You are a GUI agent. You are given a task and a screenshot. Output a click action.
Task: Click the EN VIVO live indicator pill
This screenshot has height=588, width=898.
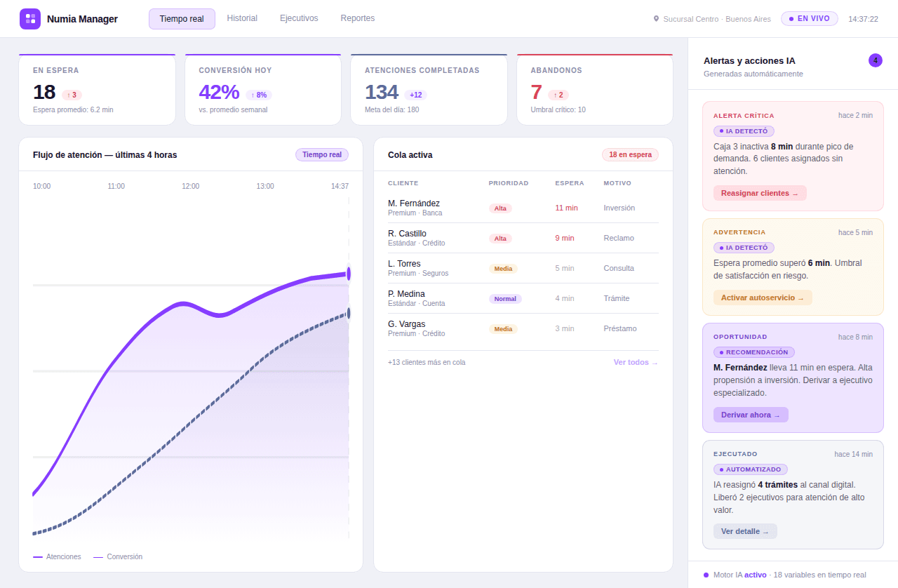coord(809,19)
